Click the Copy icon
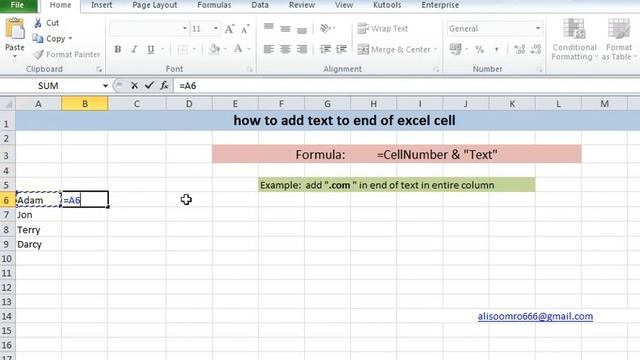Screen dimensions: 640x360 tap(38, 38)
